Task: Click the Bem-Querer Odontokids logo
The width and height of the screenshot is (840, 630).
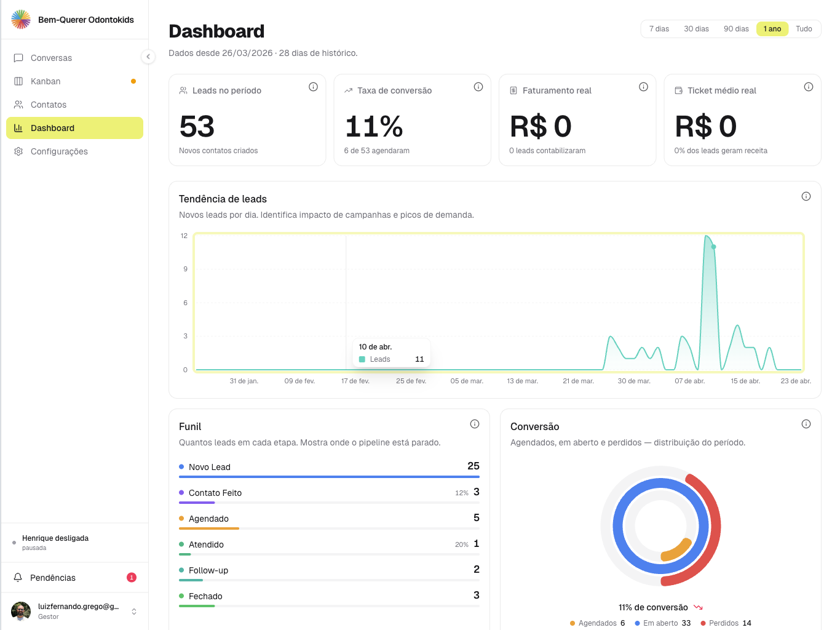Action: tap(21, 20)
